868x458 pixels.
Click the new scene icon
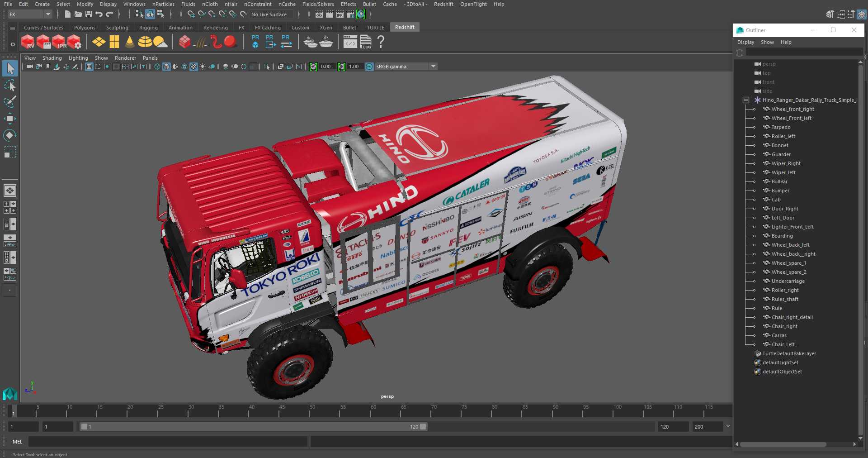click(67, 14)
